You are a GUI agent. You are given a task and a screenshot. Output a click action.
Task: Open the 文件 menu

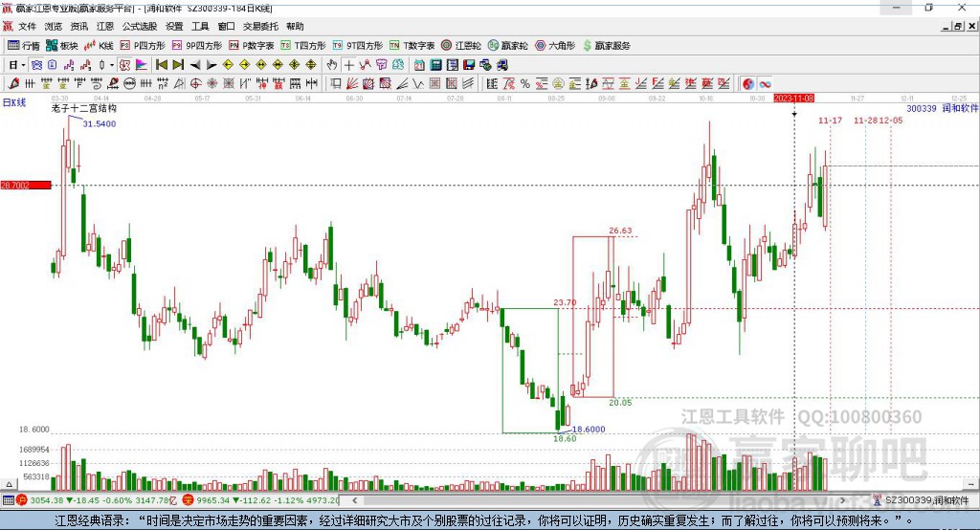[x=27, y=26]
